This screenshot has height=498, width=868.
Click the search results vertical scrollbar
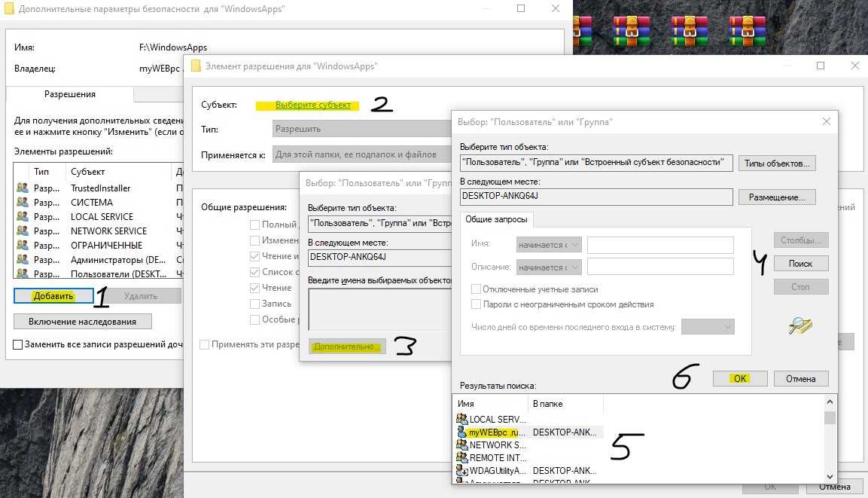[830, 446]
